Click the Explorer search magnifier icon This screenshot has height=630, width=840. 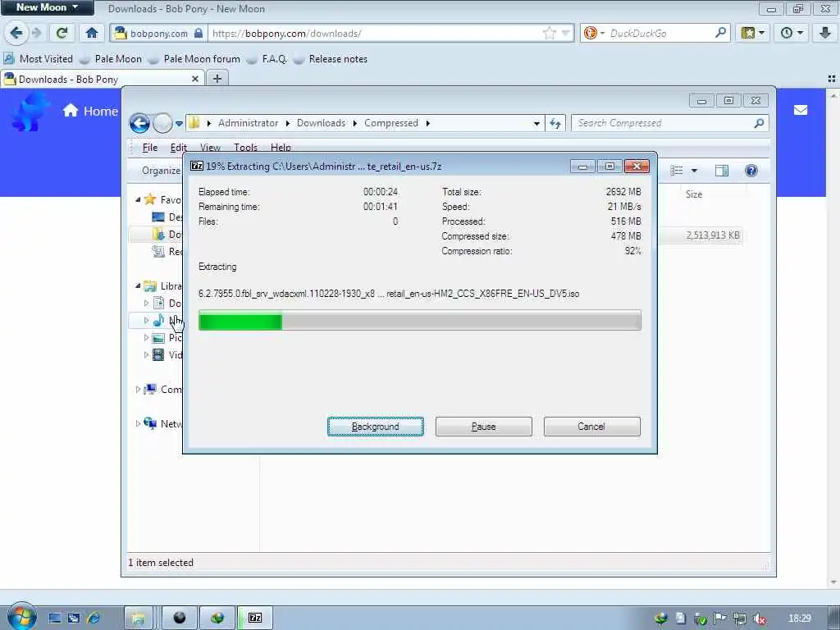(759, 123)
